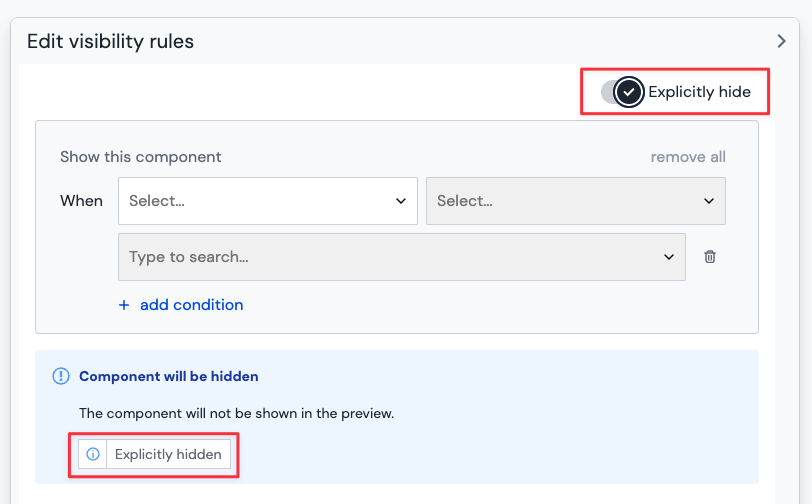
Task: Click the When label
Action: 81,201
